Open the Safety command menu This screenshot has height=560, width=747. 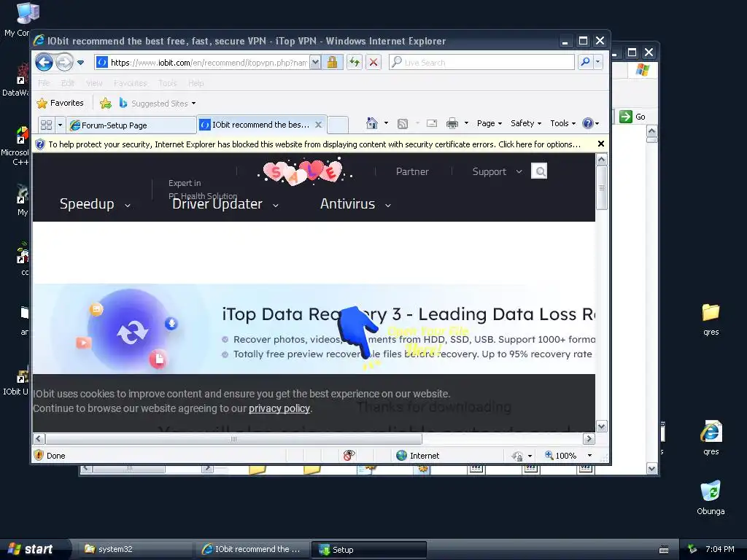526,123
